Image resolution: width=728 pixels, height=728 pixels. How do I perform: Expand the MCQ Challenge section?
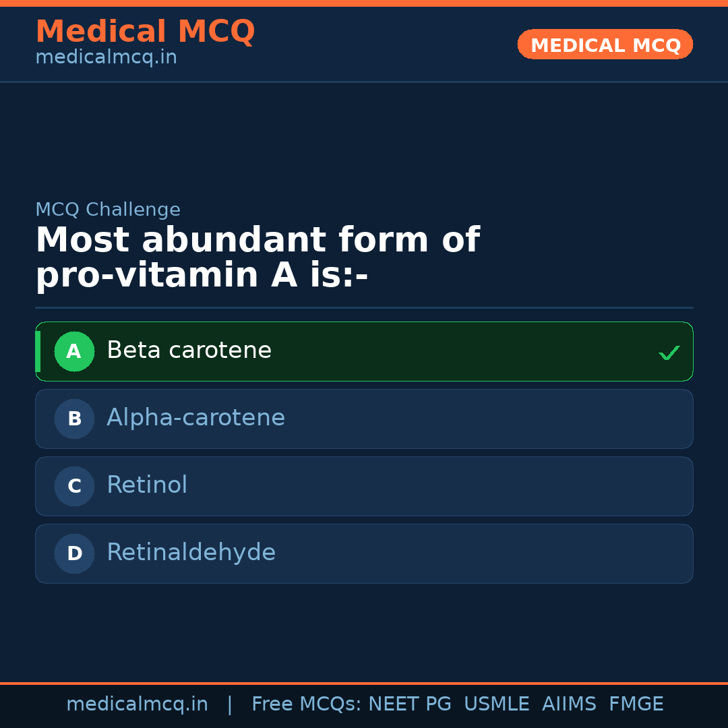(108, 210)
